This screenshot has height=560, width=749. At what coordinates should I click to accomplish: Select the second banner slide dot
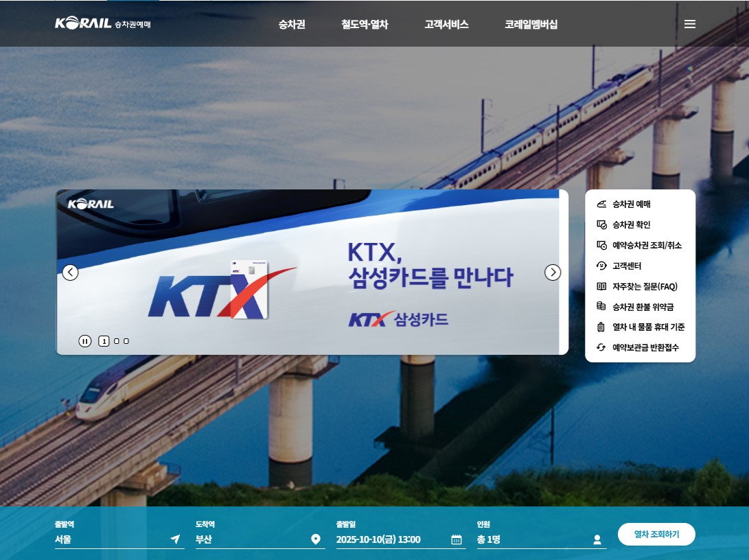point(117,341)
